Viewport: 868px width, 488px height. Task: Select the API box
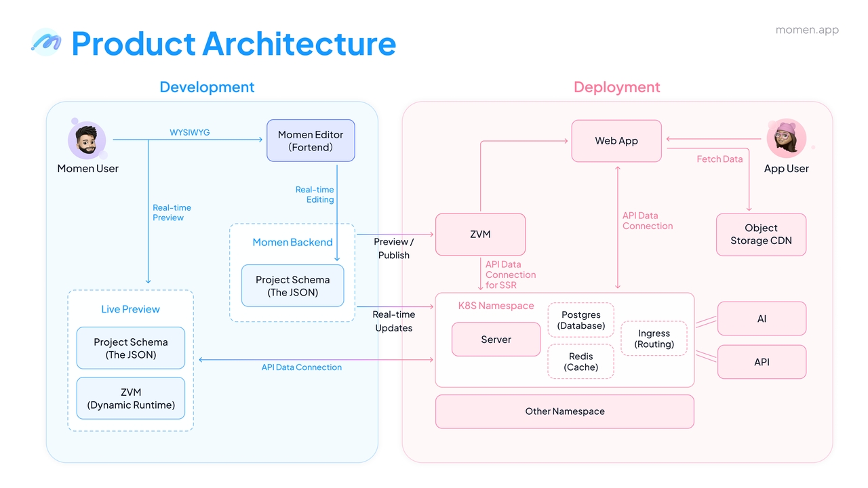click(x=762, y=362)
